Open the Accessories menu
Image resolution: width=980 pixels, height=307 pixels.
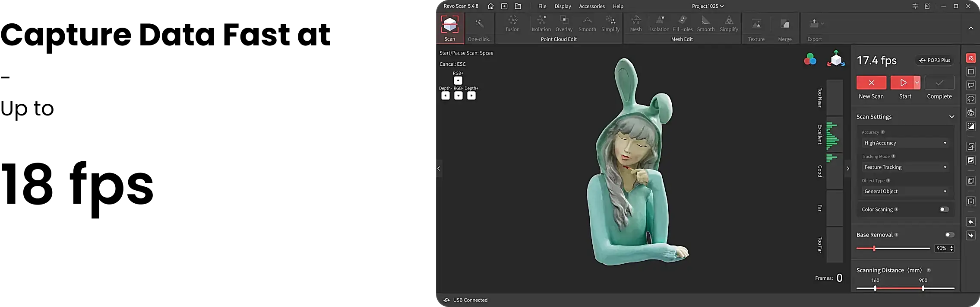[x=591, y=6]
